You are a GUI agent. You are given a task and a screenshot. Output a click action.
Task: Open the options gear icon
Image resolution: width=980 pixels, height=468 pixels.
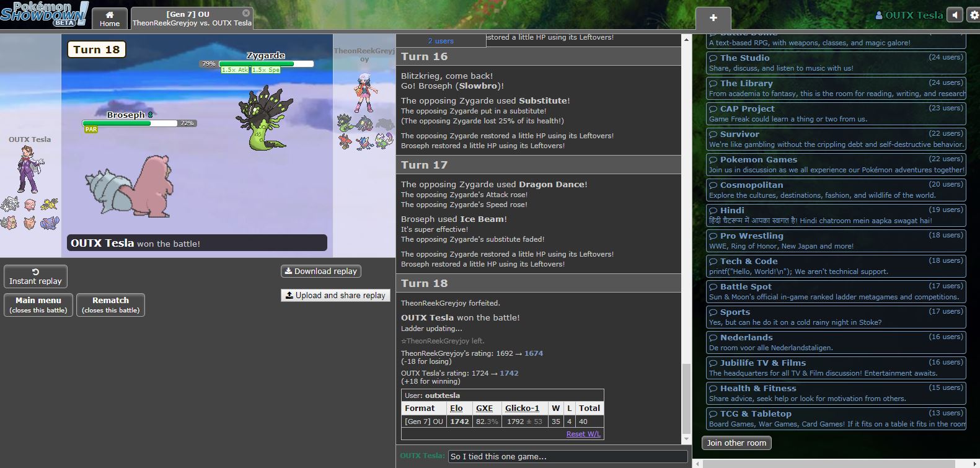coord(973,15)
